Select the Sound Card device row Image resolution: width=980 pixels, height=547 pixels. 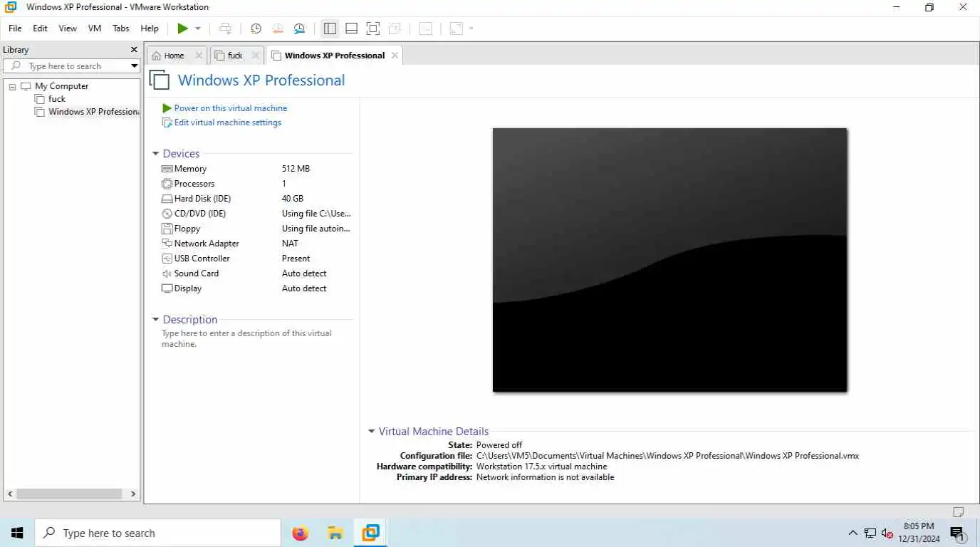point(256,273)
